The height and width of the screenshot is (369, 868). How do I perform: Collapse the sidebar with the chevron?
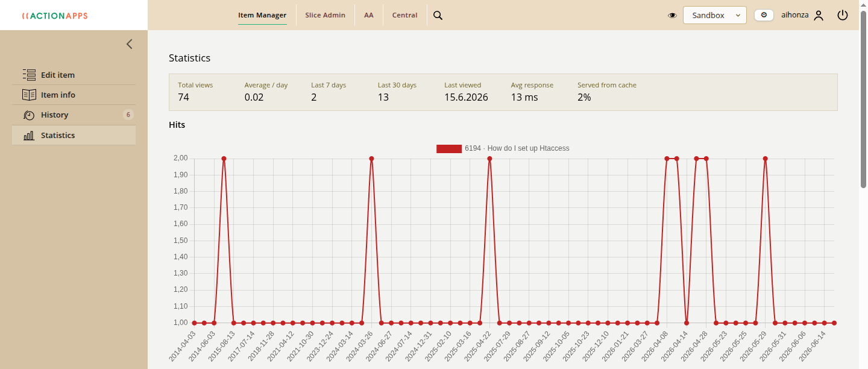click(x=129, y=44)
